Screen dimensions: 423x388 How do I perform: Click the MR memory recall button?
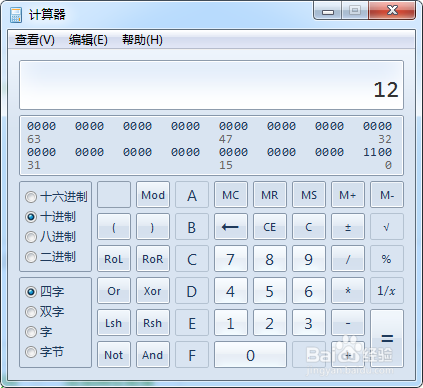(x=270, y=195)
